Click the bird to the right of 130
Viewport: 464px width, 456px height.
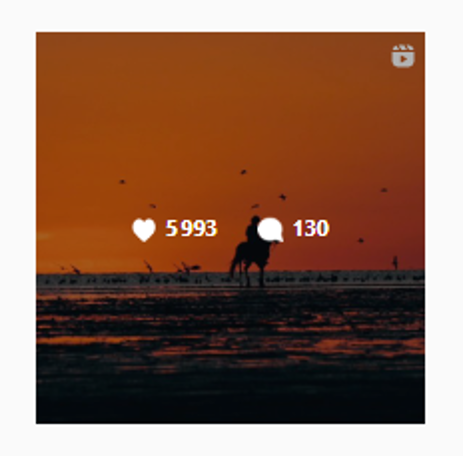(x=361, y=240)
